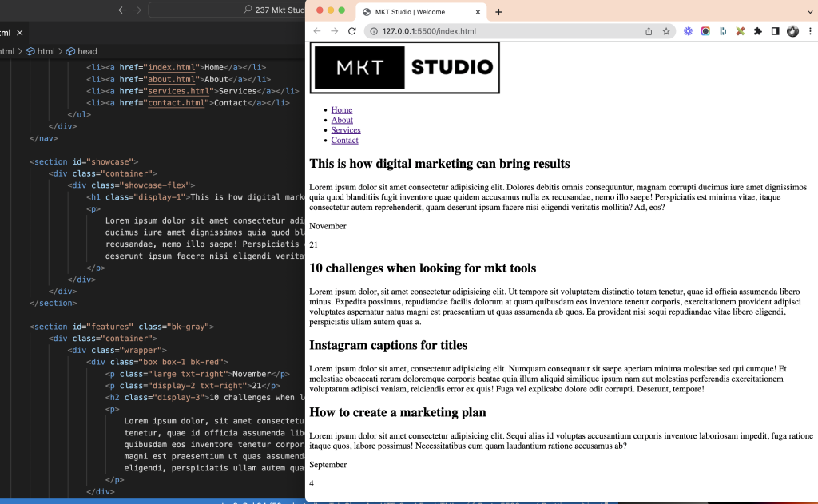Share this page from the address bar
The image size is (818, 504).
(649, 31)
